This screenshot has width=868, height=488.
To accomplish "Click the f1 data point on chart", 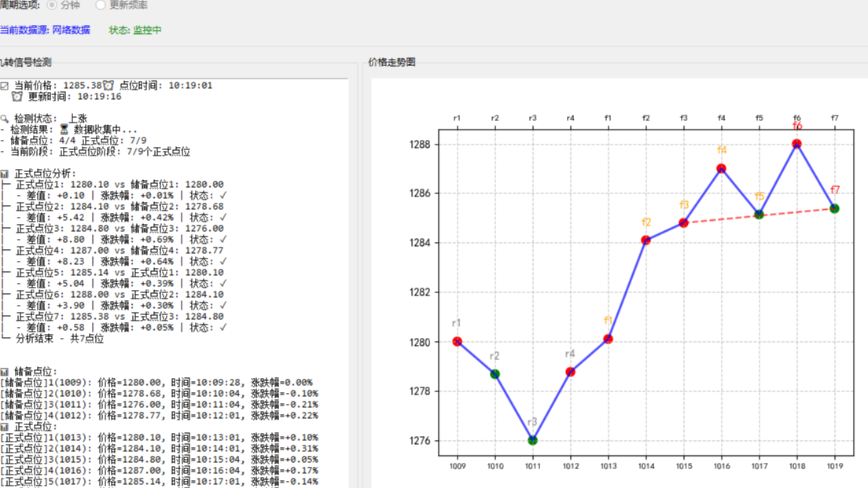I will tap(608, 339).
